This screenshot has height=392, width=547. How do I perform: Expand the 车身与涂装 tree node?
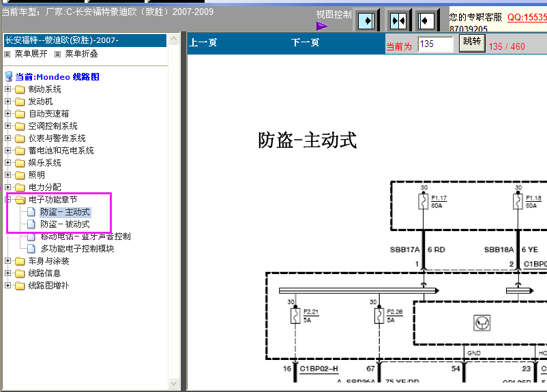pos(8,260)
